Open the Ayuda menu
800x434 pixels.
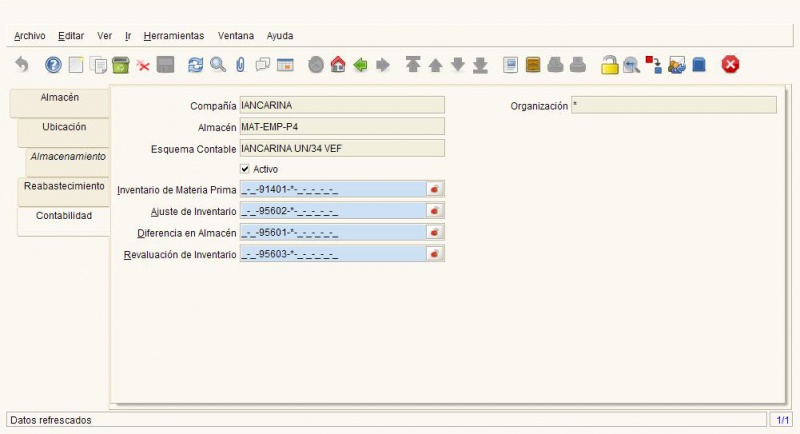[280, 36]
